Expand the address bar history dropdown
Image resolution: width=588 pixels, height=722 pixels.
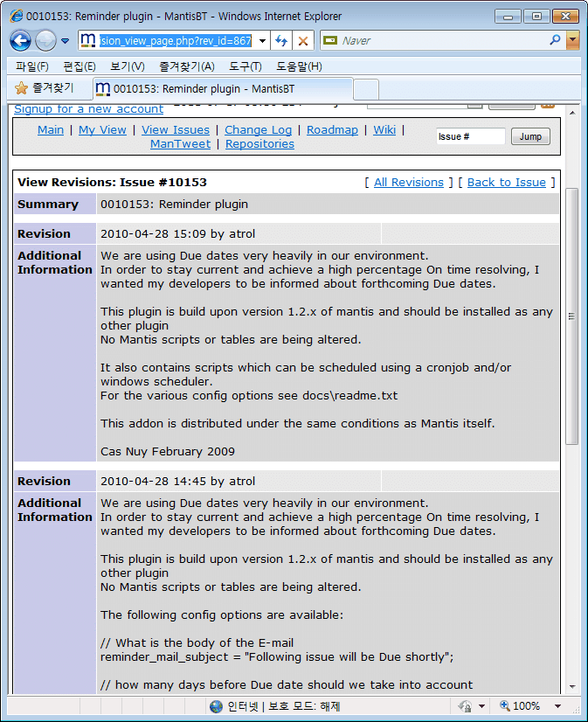point(262,41)
